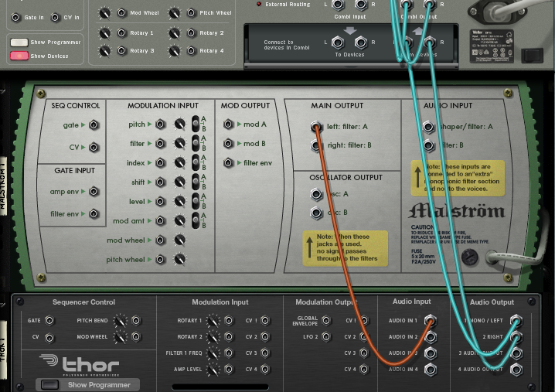Collapse the Malström device with fold arrow
The image size is (555, 392).
3,90
